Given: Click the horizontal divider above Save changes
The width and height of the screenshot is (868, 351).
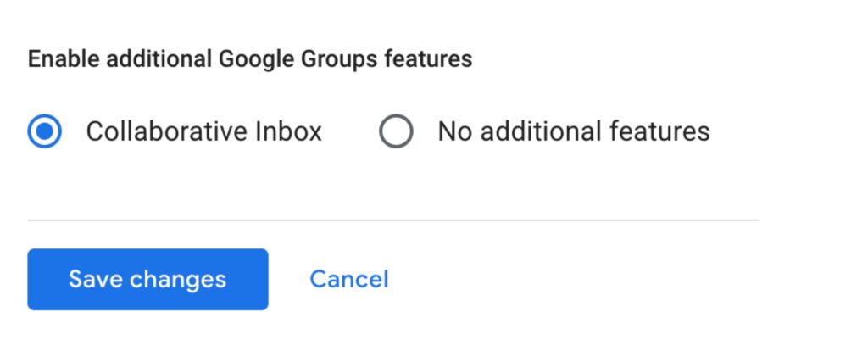Looking at the screenshot, I should click(x=393, y=220).
